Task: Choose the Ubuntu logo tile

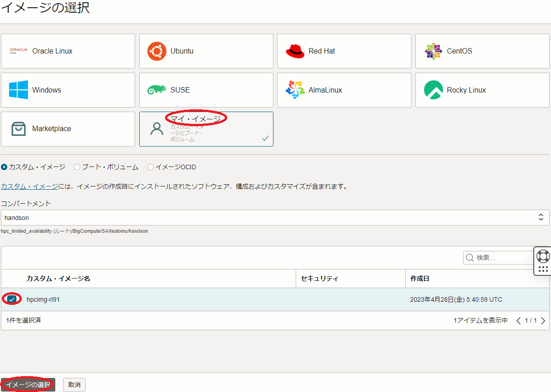Action: [x=206, y=51]
